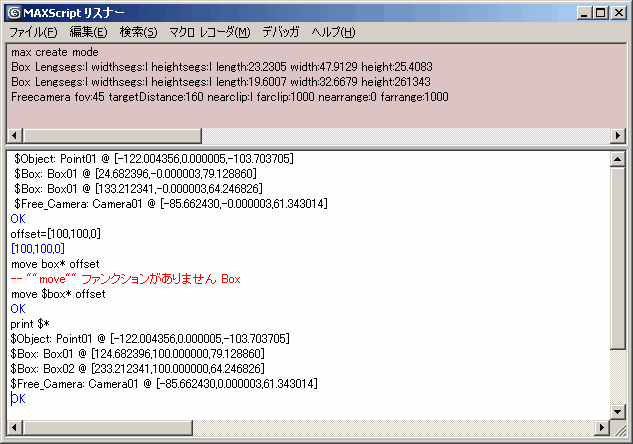This screenshot has width=633, height=444.
Task: Close the MAXScript listener window
Action: click(x=618, y=13)
